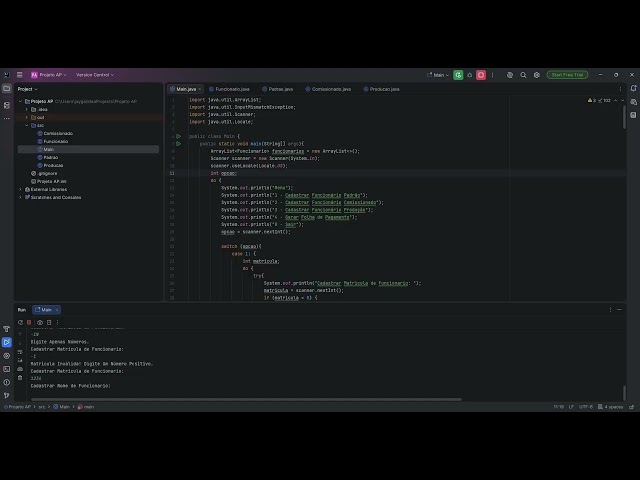Stop process in the Run panel toolbar

(x=29, y=322)
